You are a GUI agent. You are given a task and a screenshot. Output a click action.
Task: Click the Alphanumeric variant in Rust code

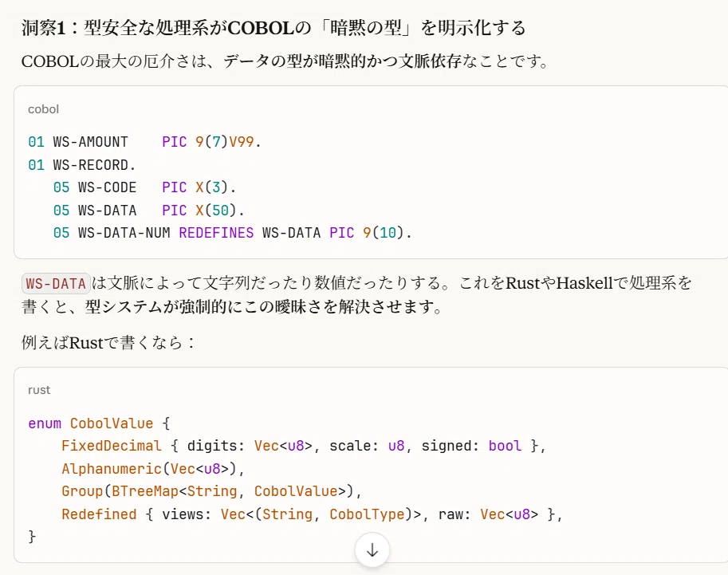point(112,469)
